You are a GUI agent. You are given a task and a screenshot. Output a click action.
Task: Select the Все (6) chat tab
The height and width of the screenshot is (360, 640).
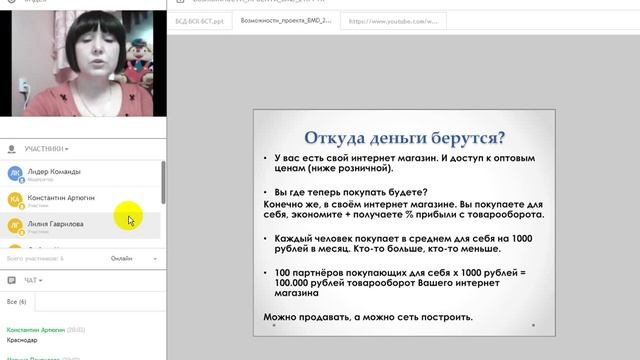[17, 302]
